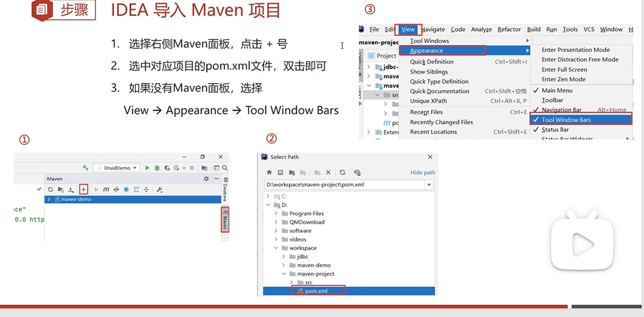
Task: Toggle Maven offline mode icon
Action: point(116,190)
